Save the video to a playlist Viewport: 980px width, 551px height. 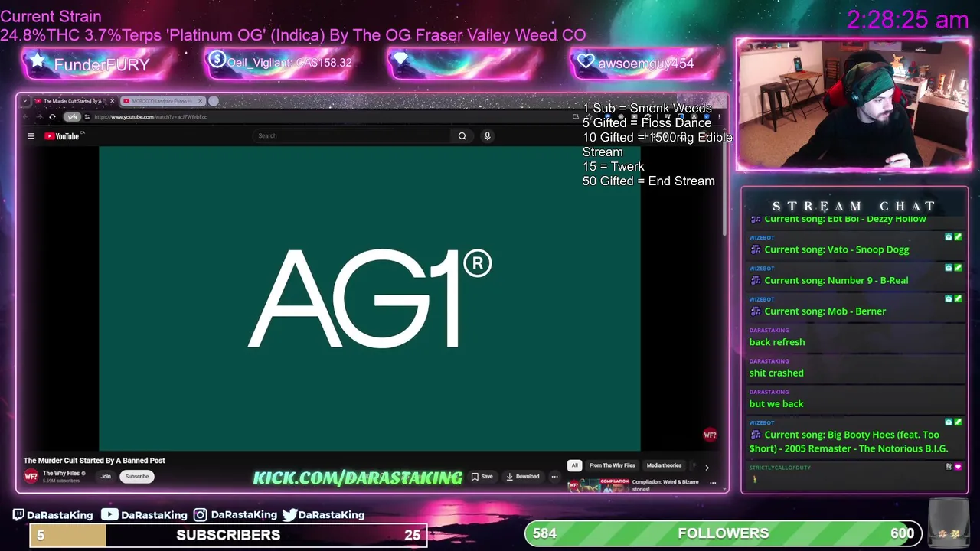click(482, 476)
